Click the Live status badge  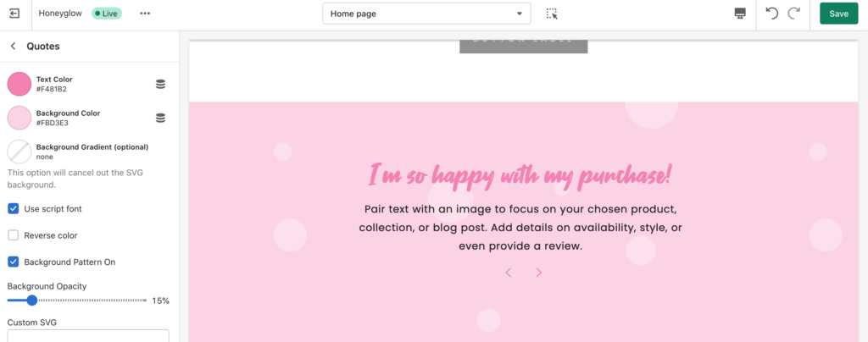coord(106,14)
